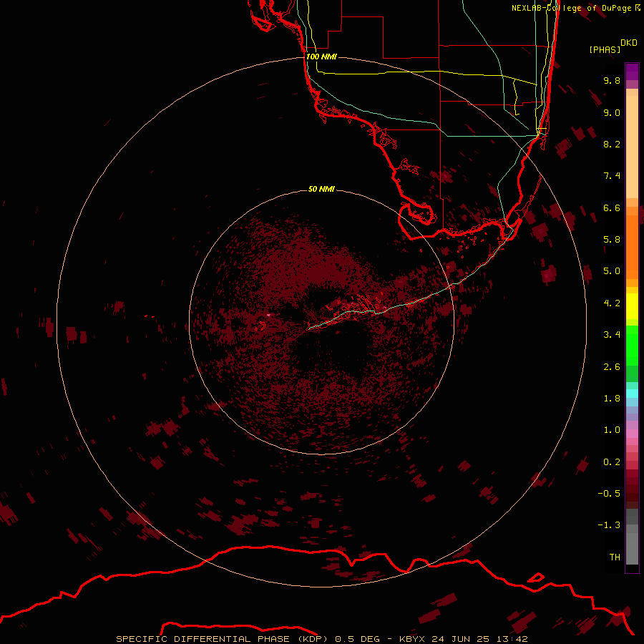Click the peach segment of color bar
Screen dimensions: 644x644
click(x=632, y=146)
